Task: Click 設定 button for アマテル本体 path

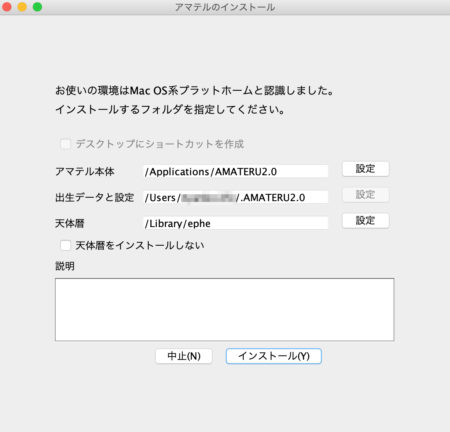Action: tap(366, 169)
